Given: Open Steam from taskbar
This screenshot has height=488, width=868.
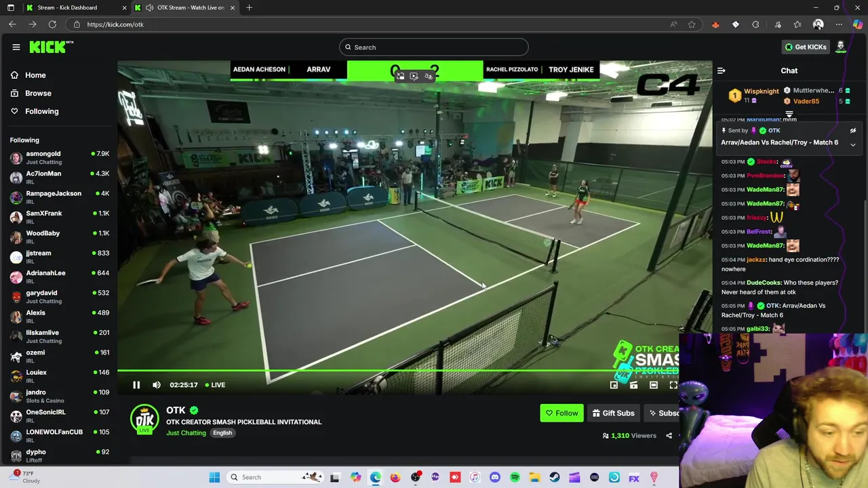Looking at the screenshot, I should [x=554, y=477].
